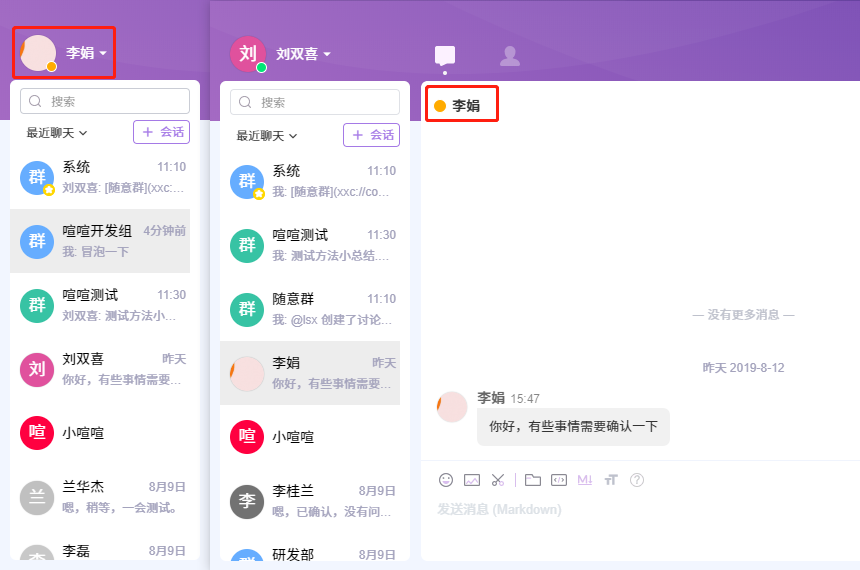Select the 喧喧开发组 chat in left list
This screenshot has width=860, height=570.
[x=105, y=241]
